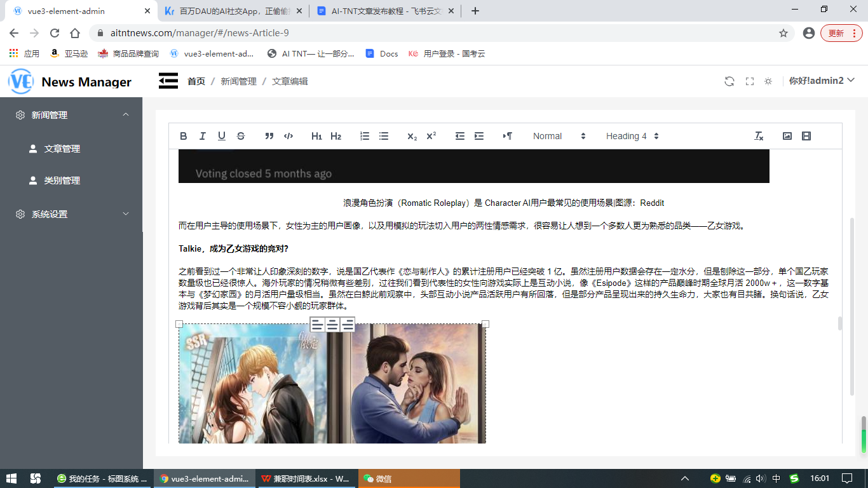The width and height of the screenshot is (868, 488).
Task: Click the 更新 Chrome update button
Action: pyautogui.click(x=840, y=33)
